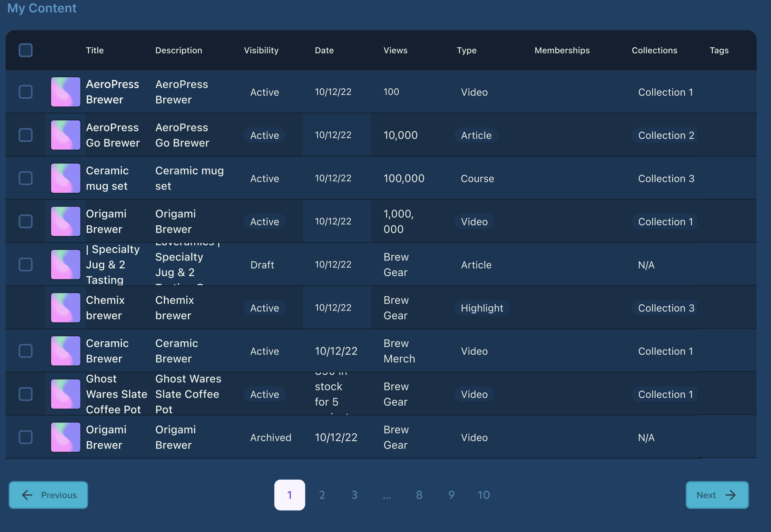
Task: Open the pagination ellipsis to see more pages
Action: click(387, 495)
